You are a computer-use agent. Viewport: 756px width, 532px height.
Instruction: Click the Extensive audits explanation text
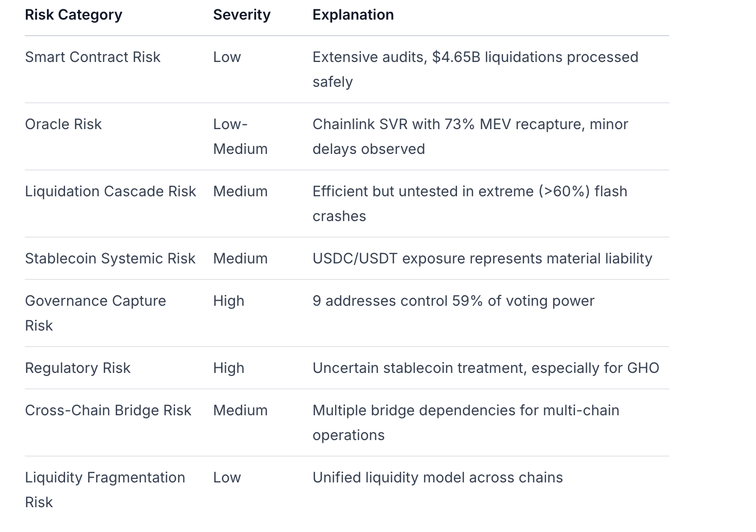coord(475,69)
